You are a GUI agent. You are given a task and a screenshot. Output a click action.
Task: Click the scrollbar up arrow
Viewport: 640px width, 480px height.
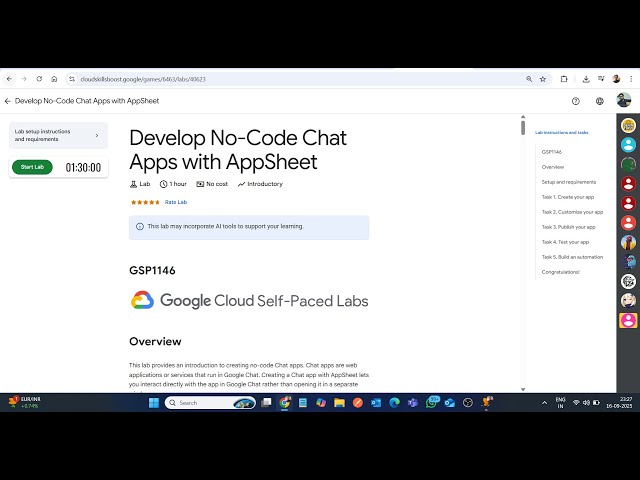click(x=523, y=117)
